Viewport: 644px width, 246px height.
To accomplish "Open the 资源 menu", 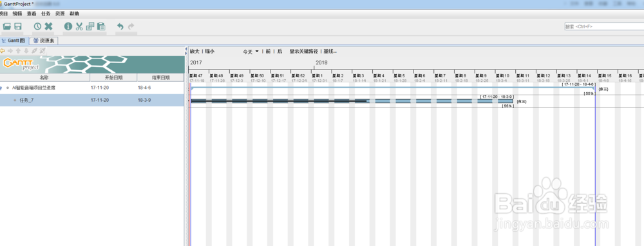I will tap(60, 14).
